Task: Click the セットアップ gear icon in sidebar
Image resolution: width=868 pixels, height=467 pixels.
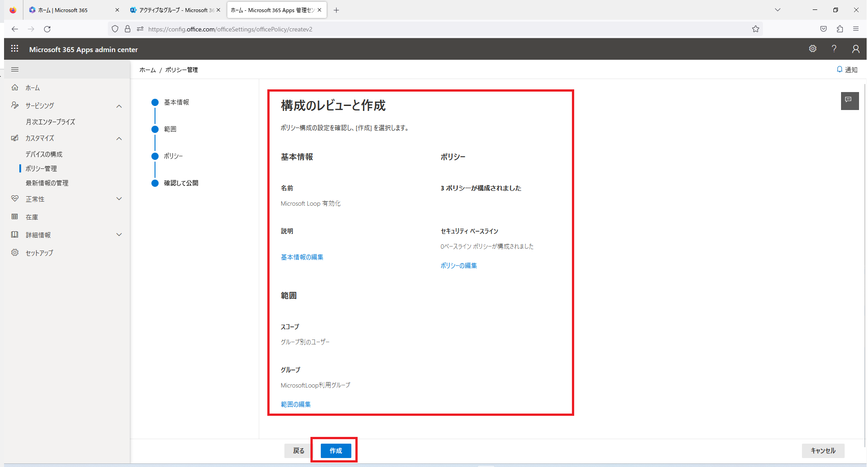Action: point(15,252)
